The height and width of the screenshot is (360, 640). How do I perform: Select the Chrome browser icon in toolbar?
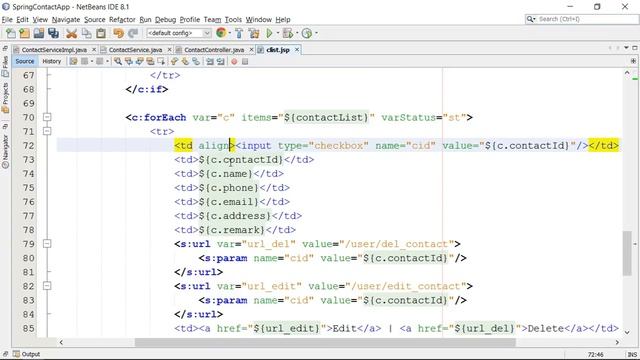click(x=221, y=33)
